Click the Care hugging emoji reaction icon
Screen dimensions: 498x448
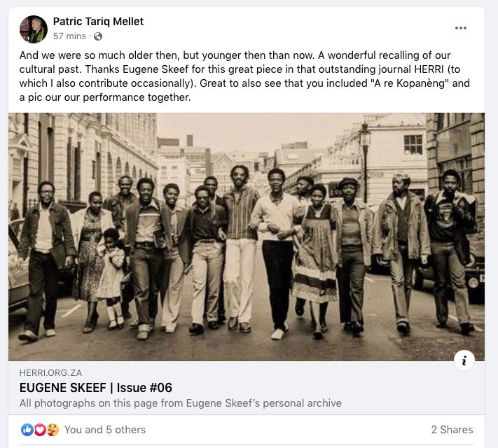coord(52,430)
